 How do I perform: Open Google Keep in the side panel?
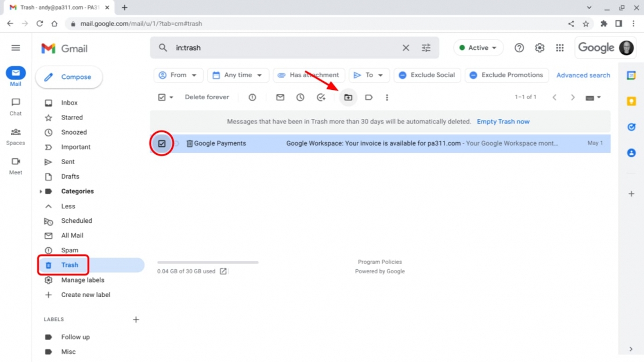631,101
